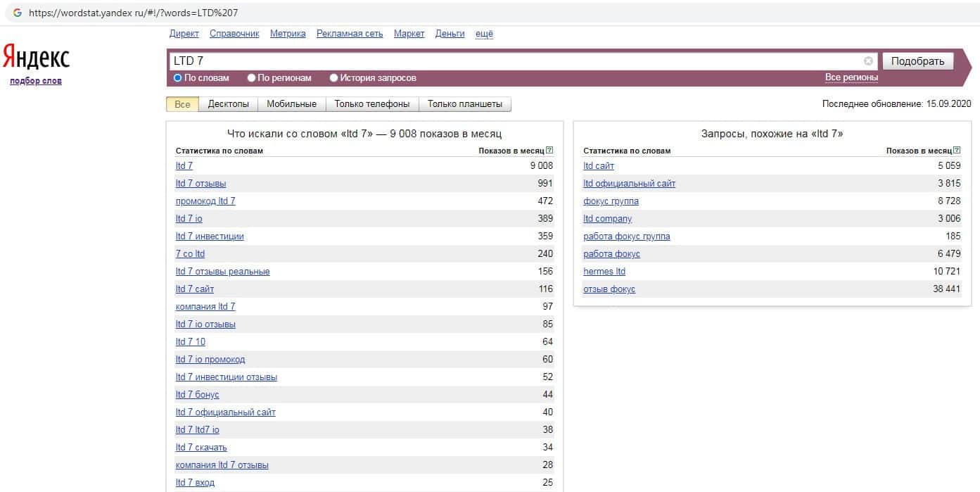Switch to the 'Мобильные' tab

[291, 104]
